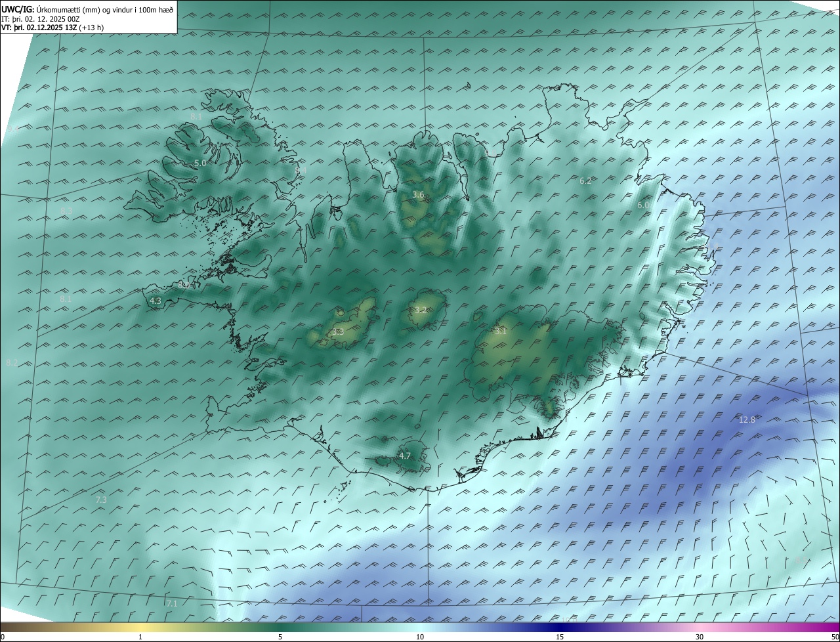Click the 12.8 precipitable water value
The width and height of the screenshot is (840, 642).
tap(747, 419)
